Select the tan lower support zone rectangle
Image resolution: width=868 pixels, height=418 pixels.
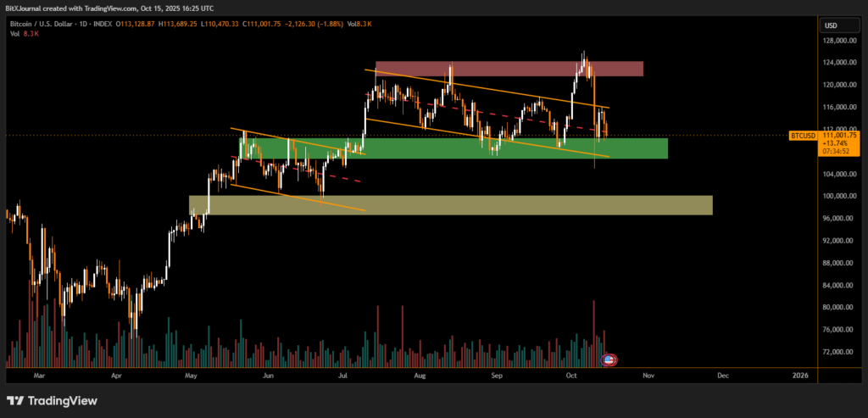tap(450, 205)
